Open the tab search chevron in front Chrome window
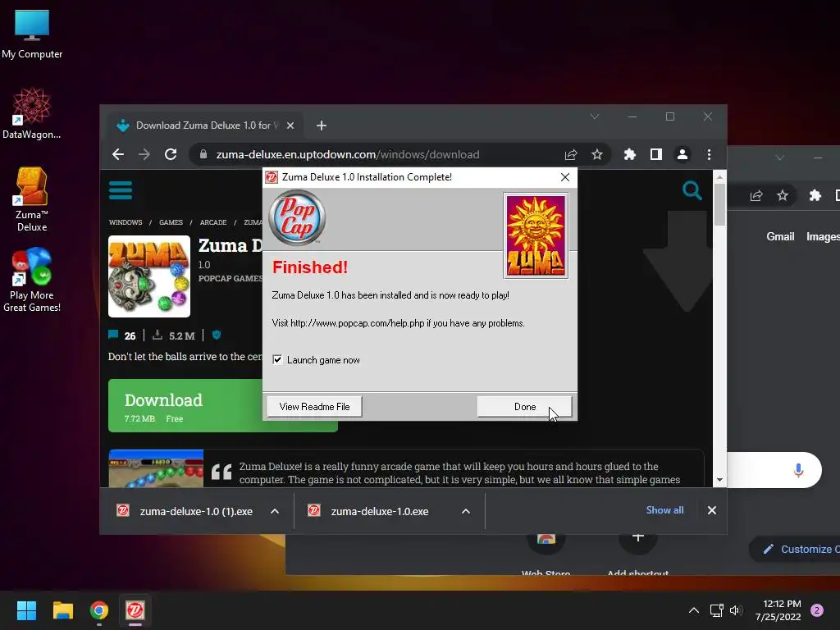840x630 pixels. [x=594, y=116]
